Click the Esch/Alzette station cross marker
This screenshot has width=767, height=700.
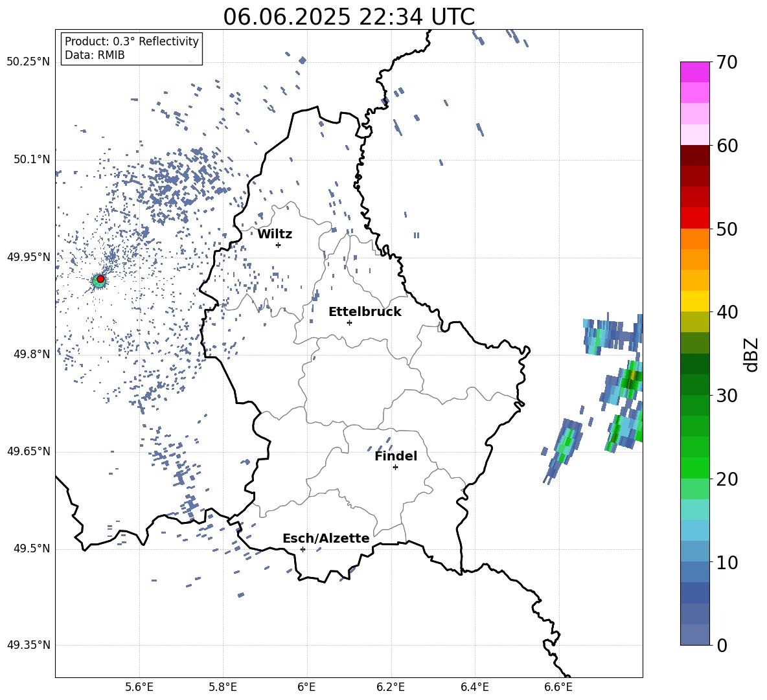coord(303,549)
